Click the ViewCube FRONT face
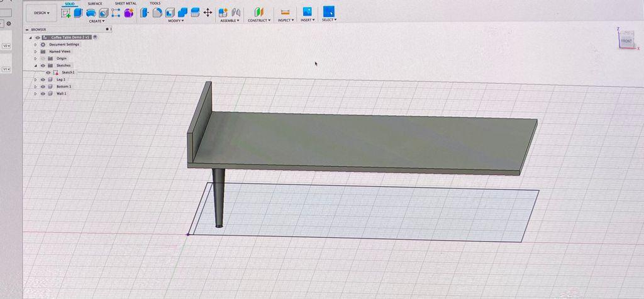644x299 pixels. (x=626, y=41)
